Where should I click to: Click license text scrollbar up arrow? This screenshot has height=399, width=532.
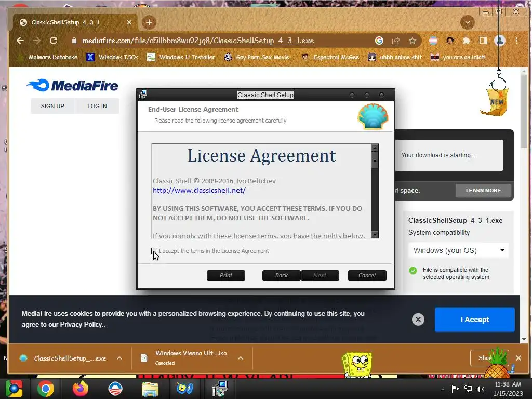[375, 147]
